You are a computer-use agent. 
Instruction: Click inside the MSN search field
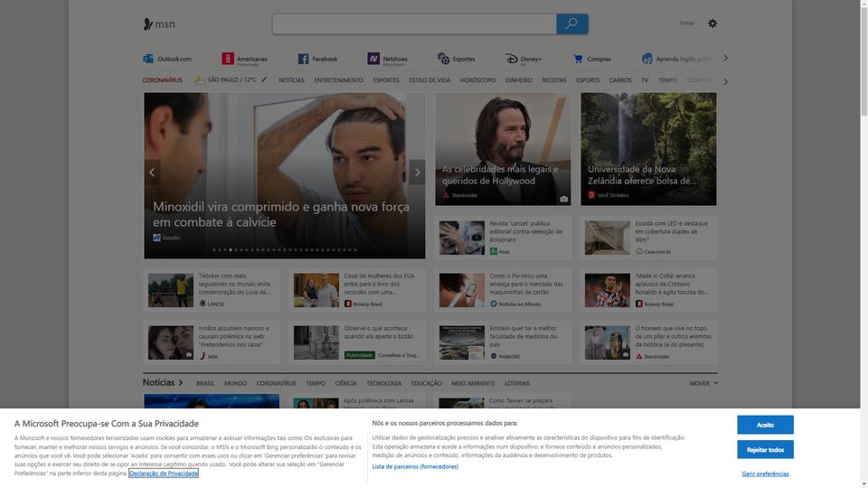point(414,23)
